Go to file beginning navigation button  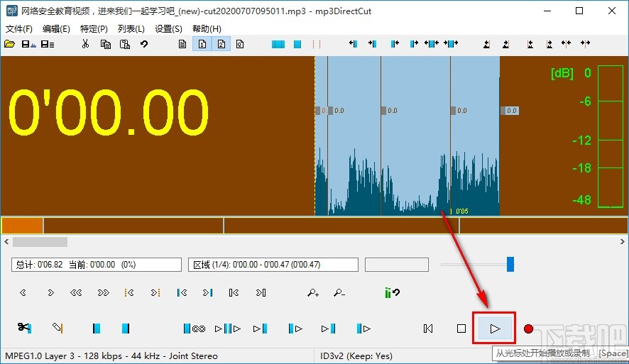(234, 292)
